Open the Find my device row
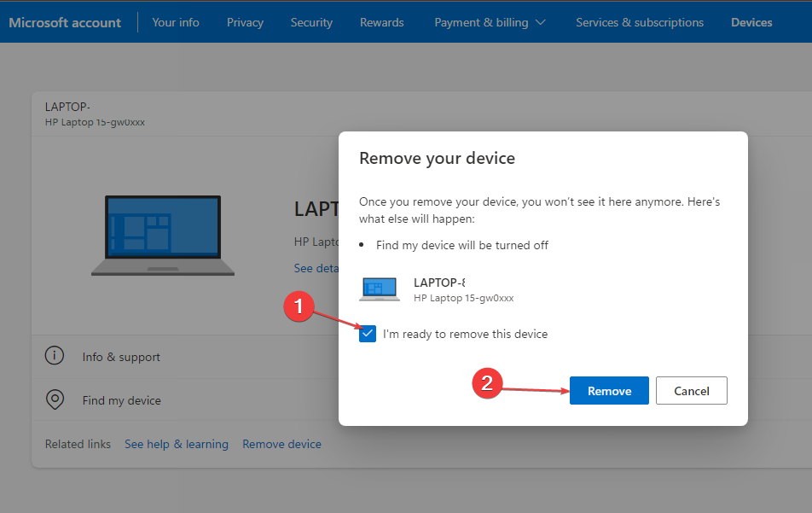The image size is (812, 513). point(185,400)
